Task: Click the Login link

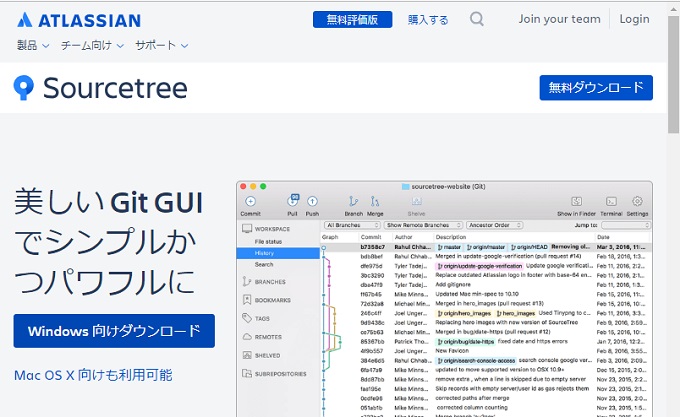Action: pyautogui.click(x=634, y=19)
